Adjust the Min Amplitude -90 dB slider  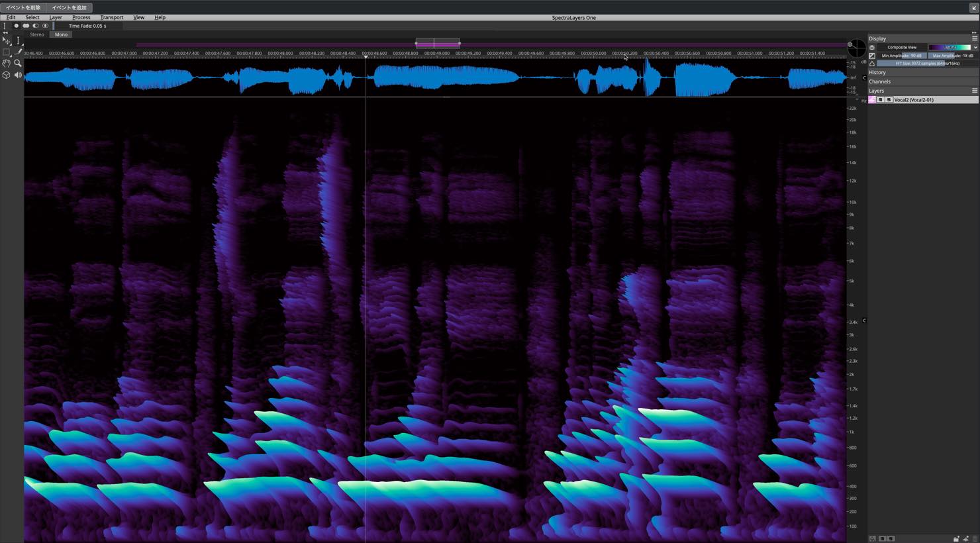pos(901,56)
